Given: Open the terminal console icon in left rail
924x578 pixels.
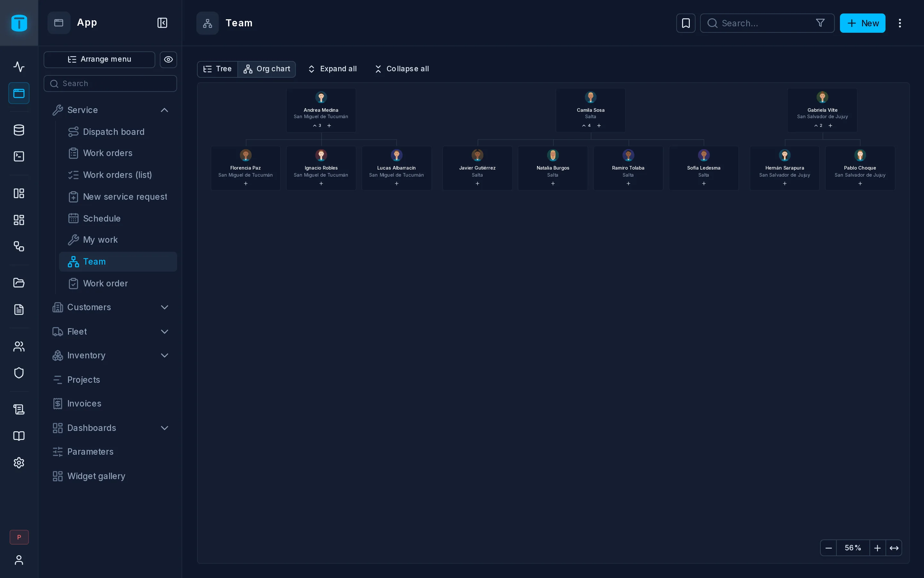Looking at the screenshot, I should coord(19,156).
